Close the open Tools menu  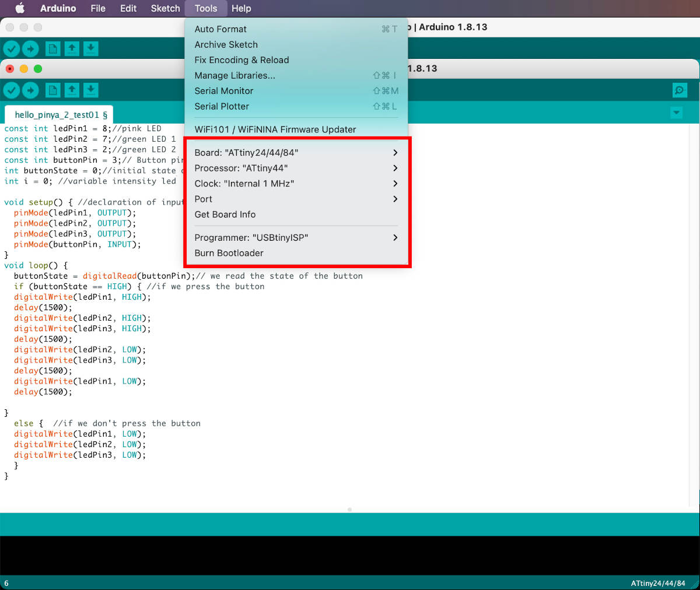(206, 8)
